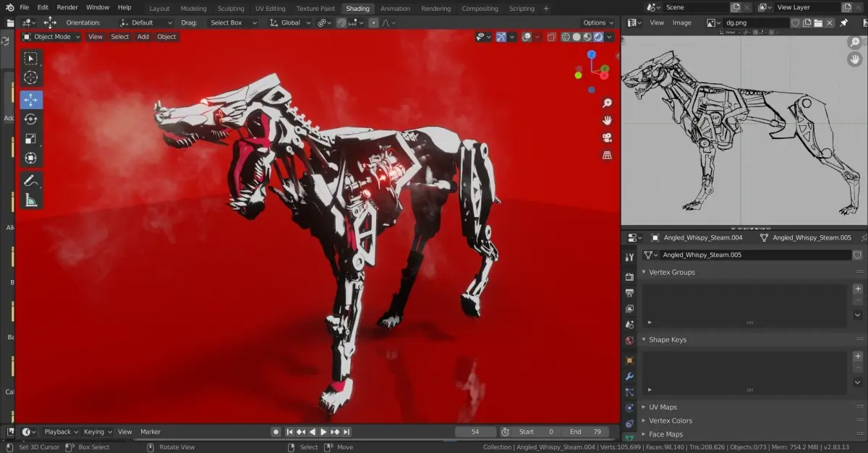The height and width of the screenshot is (453, 868).
Task: Open the Render menu
Action: pos(67,7)
